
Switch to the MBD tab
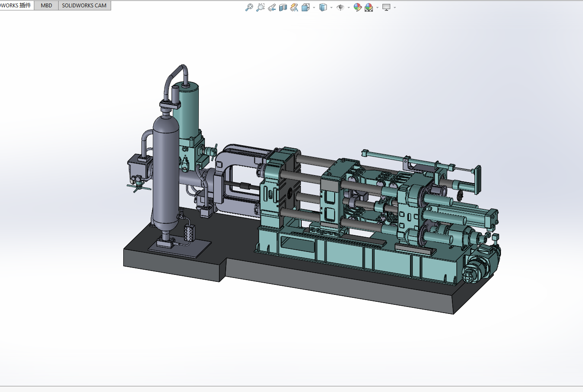46,6
